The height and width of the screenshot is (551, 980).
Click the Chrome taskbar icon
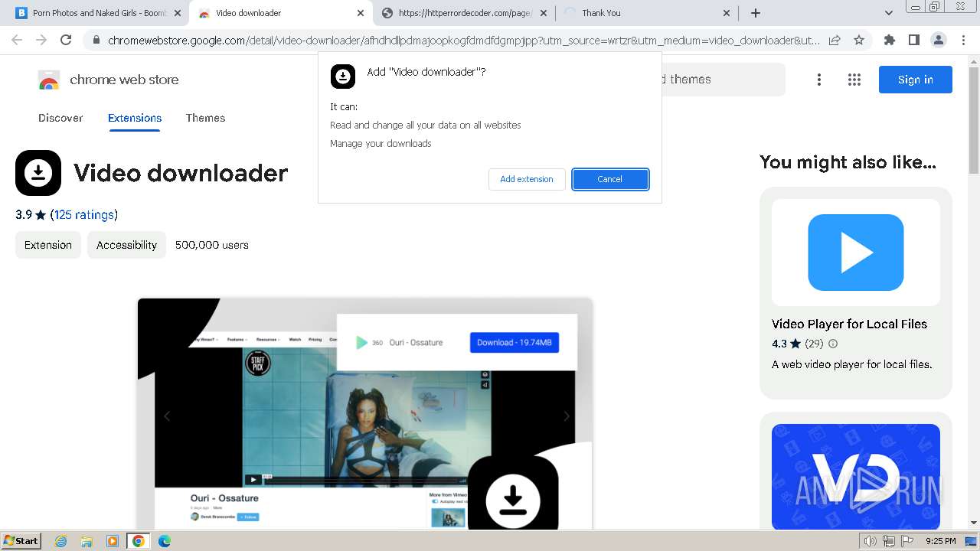point(139,541)
